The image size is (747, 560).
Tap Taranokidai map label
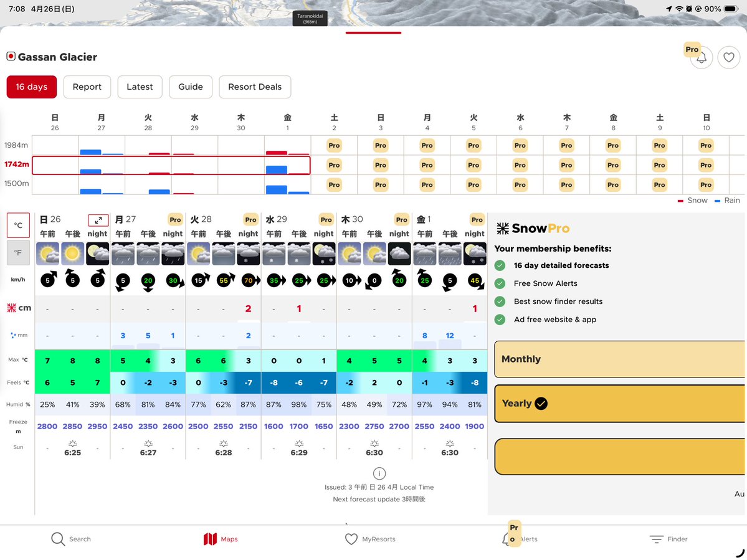(310, 19)
